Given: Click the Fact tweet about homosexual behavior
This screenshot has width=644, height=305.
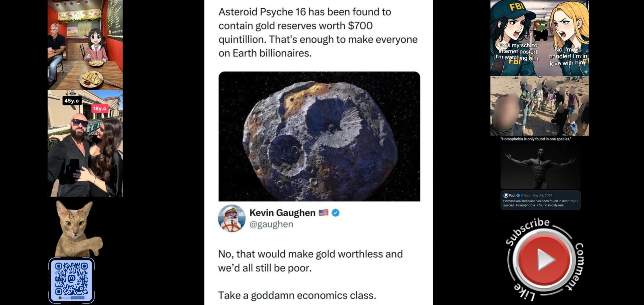Looking at the screenshot, I should click(x=540, y=203).
